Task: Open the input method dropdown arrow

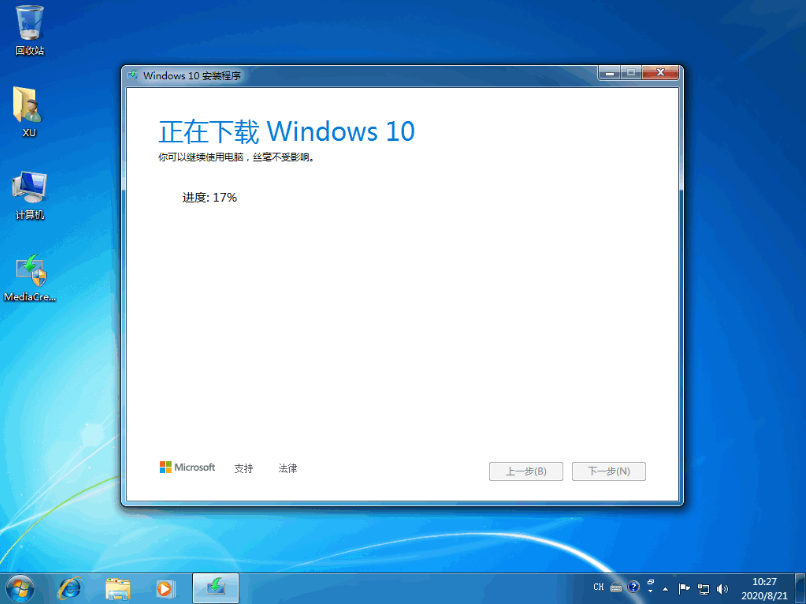Action: pyautogui.click(x=650, y=590)
